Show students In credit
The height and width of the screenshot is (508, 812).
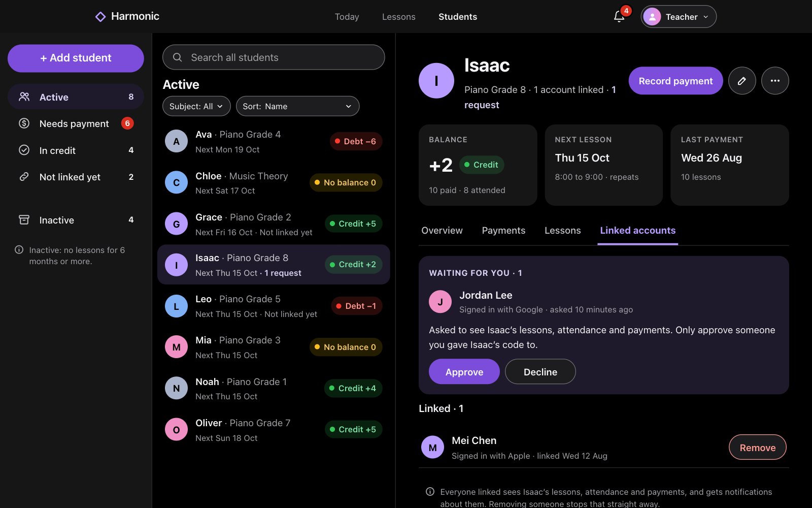76,150
